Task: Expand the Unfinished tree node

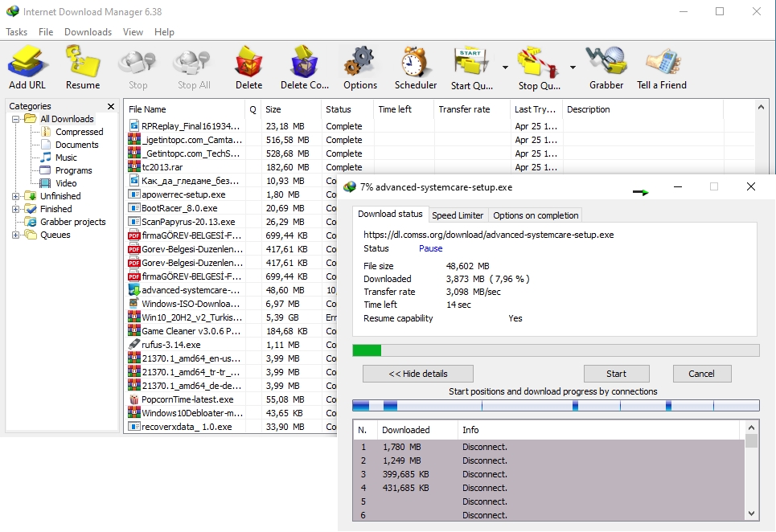Action: (x=15, y=196)
